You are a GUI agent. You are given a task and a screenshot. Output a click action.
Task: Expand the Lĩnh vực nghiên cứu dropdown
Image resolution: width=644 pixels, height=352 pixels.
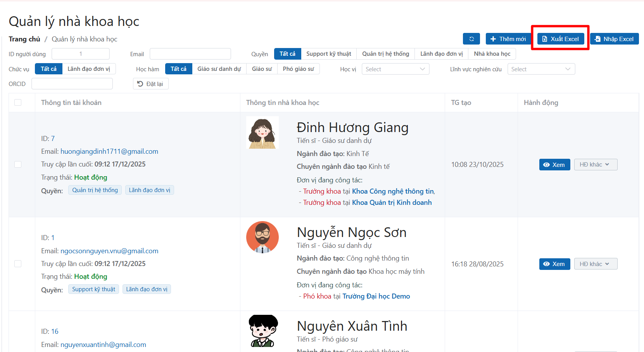point(541,69)
